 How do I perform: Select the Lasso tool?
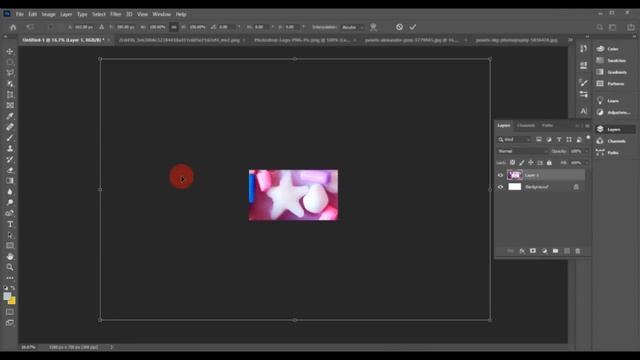(10, 73)
